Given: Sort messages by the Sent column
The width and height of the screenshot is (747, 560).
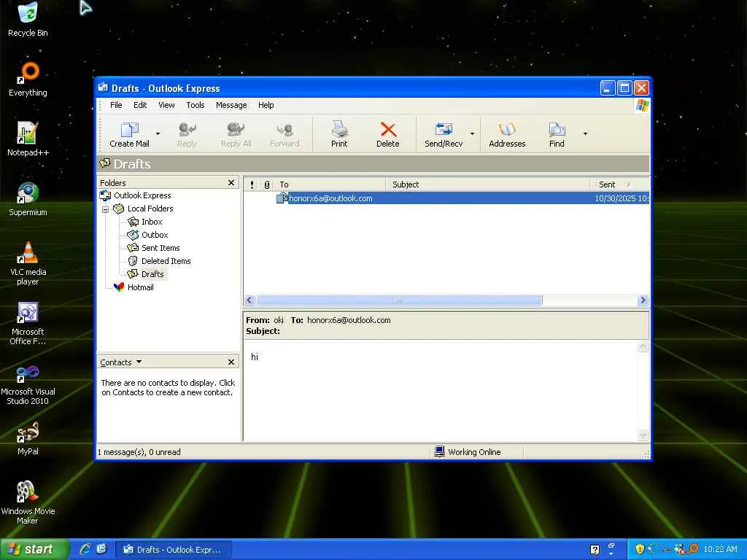Looking at the screenshot, I should pos(619,184).
